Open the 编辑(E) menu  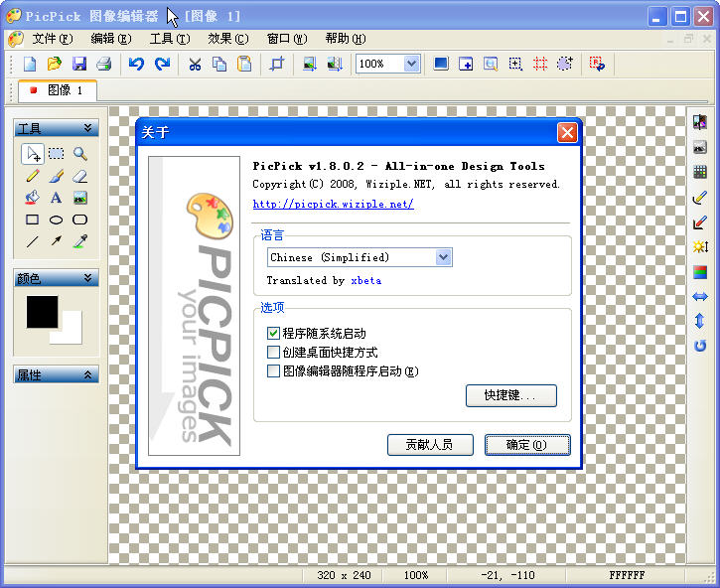pos(111,39)
